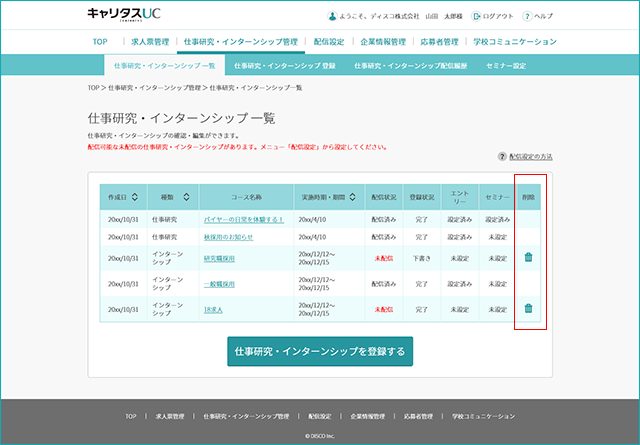The image size is (640, 445).
Task: Open 求人票管理 in main navigation
Action: 150,42
